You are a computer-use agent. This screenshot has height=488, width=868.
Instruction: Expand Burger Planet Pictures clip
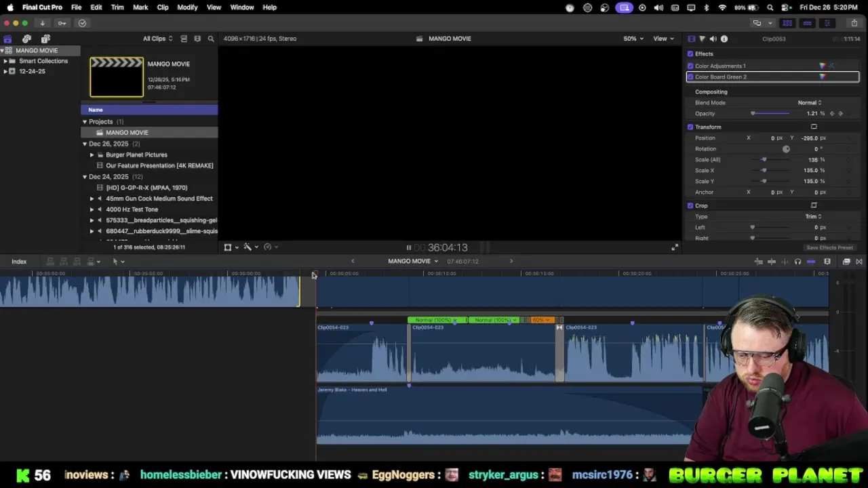tap(92, 155)
